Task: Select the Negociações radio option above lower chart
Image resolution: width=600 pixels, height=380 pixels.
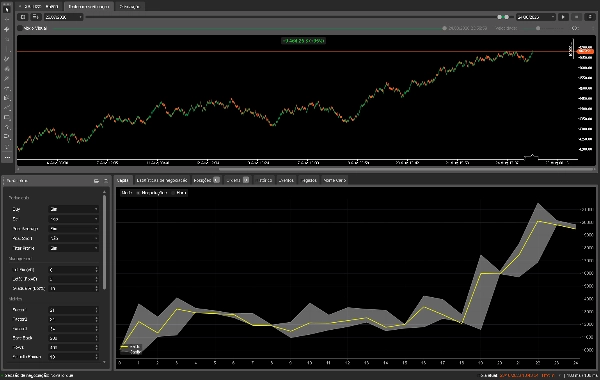Action: pyautogui.click(x=152, y=193)
